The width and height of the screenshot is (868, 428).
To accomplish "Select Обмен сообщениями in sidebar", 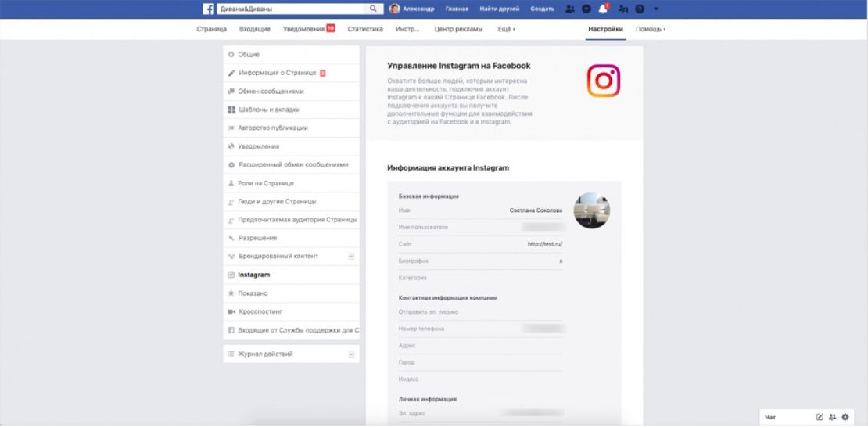I will (x=291, y=92).
